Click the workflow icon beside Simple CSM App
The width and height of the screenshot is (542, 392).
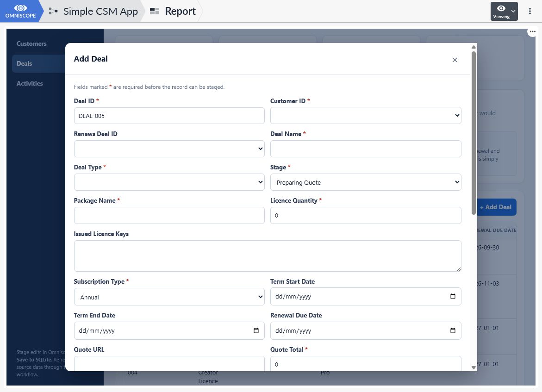pyautogui.click(x=53, y=11)
